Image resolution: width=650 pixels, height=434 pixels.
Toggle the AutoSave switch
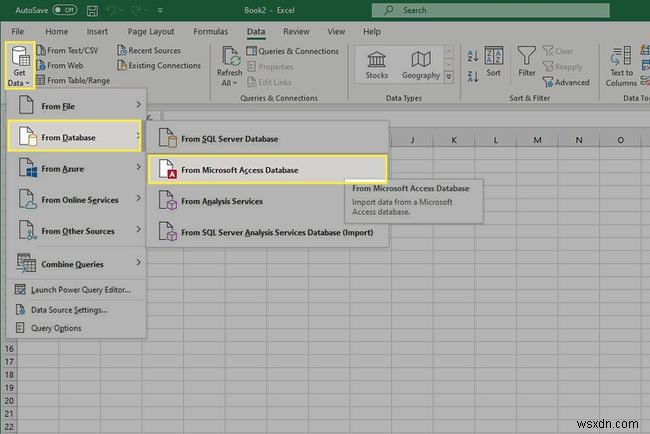tap(65, 10)
